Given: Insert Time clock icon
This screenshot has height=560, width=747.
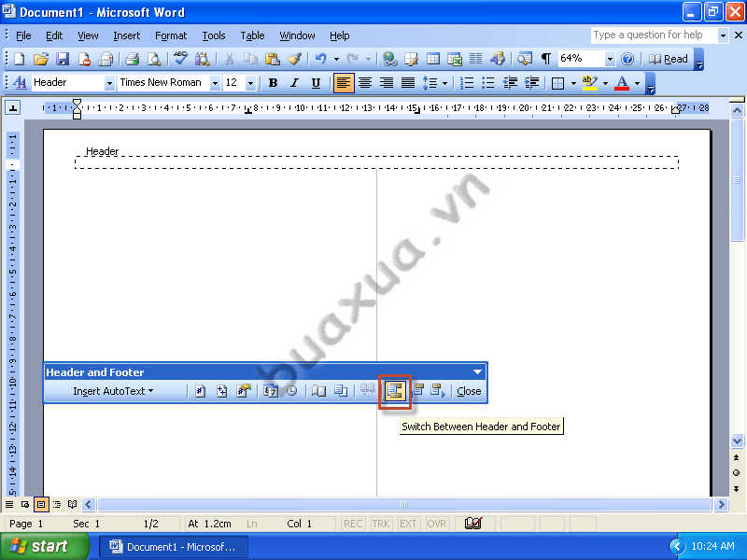Looking at the screenshot, I should point(291,391).
